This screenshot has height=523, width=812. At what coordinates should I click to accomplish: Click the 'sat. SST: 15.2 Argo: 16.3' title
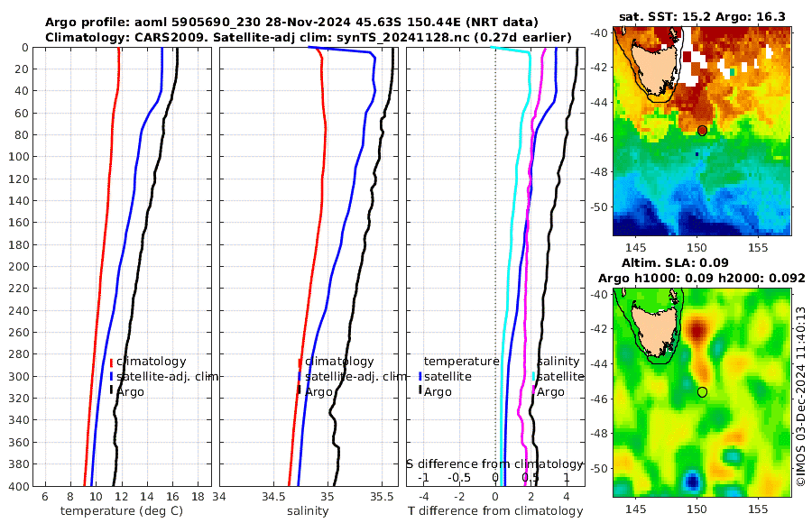[702, 16]
